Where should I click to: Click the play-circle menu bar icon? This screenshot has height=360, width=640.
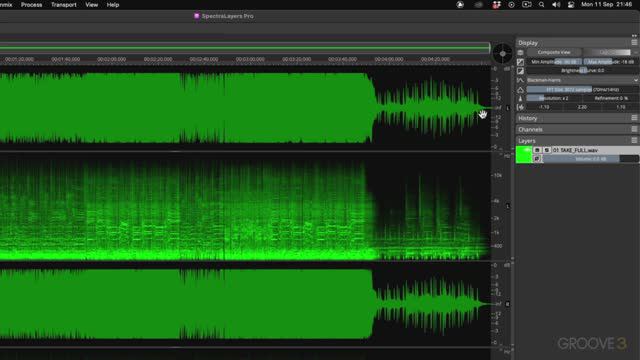pyautogui.click(x=511, y=5)
